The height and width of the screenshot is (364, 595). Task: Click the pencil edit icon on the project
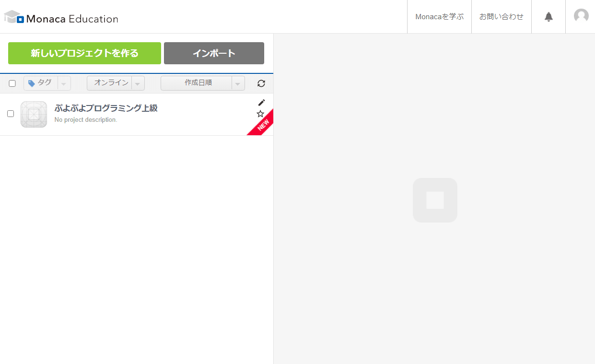click(261, 103)
